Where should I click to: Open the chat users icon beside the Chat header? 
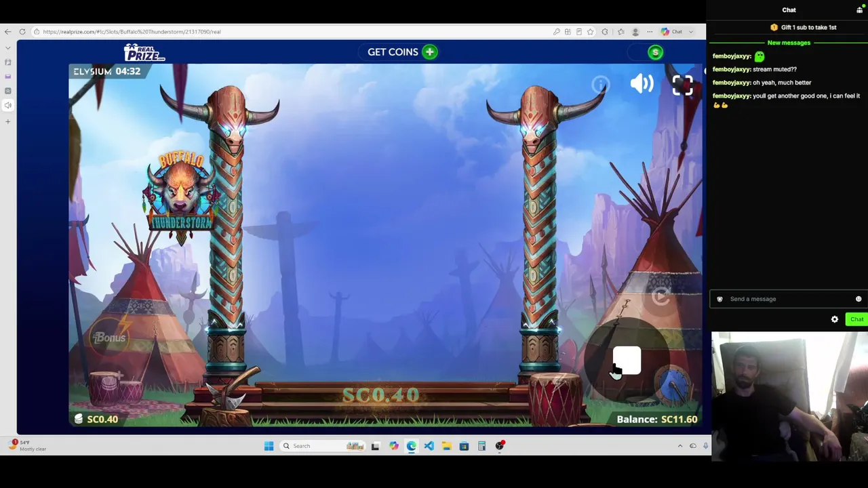860,9
